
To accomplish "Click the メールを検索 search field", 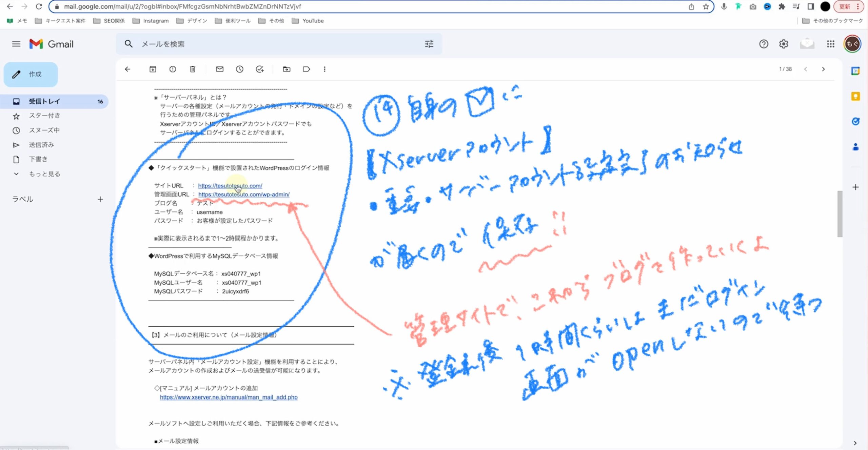I will coord(271,44).
